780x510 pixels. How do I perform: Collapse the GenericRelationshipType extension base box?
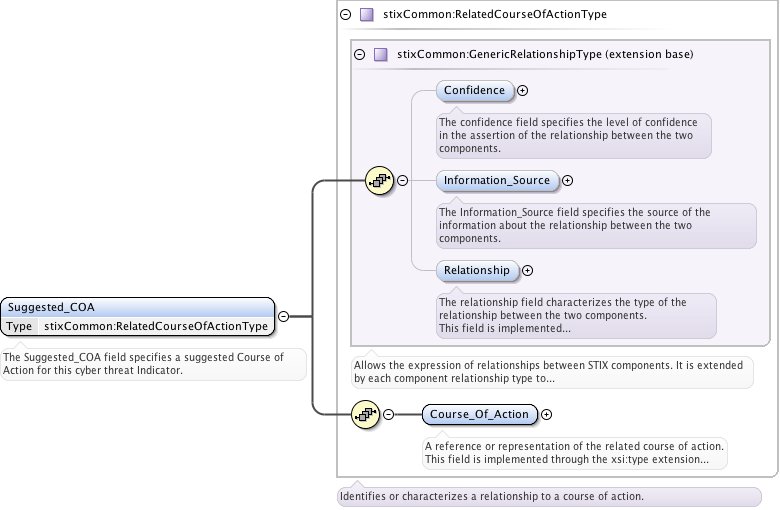tap(360, 54)
